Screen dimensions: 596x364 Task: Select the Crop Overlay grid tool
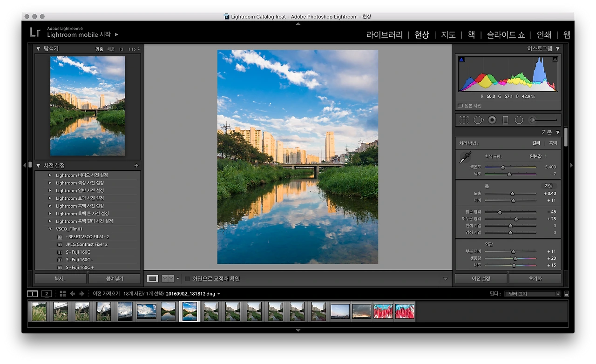[x=464, y=120]
